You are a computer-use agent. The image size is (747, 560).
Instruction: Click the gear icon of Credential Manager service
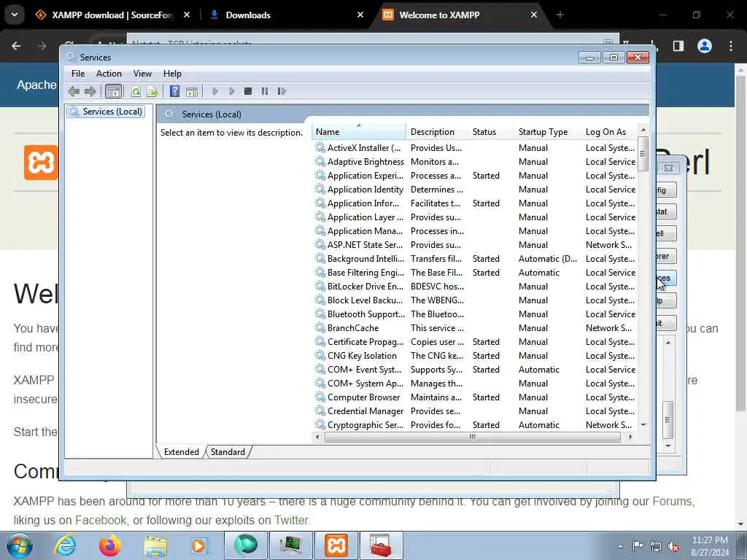coord(320,411)
